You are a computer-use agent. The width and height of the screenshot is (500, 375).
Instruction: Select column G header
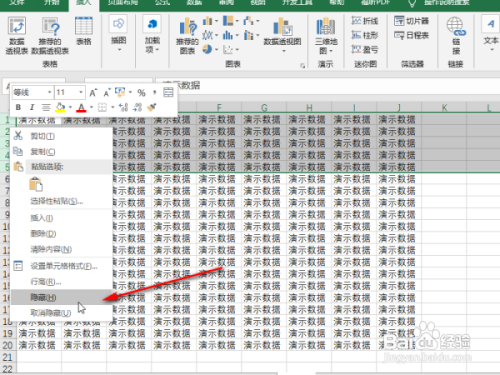(x=264, y=107)
